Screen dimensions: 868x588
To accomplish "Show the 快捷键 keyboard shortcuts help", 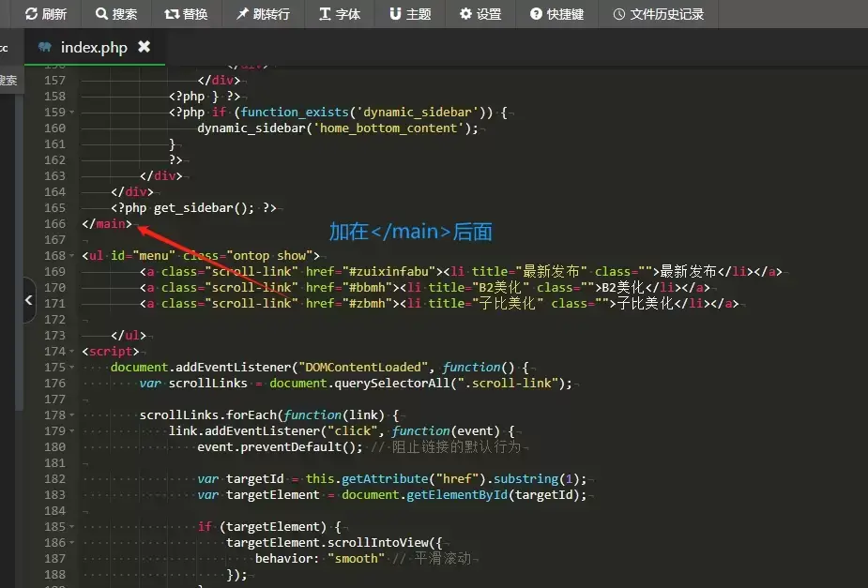I will (556, 14).
